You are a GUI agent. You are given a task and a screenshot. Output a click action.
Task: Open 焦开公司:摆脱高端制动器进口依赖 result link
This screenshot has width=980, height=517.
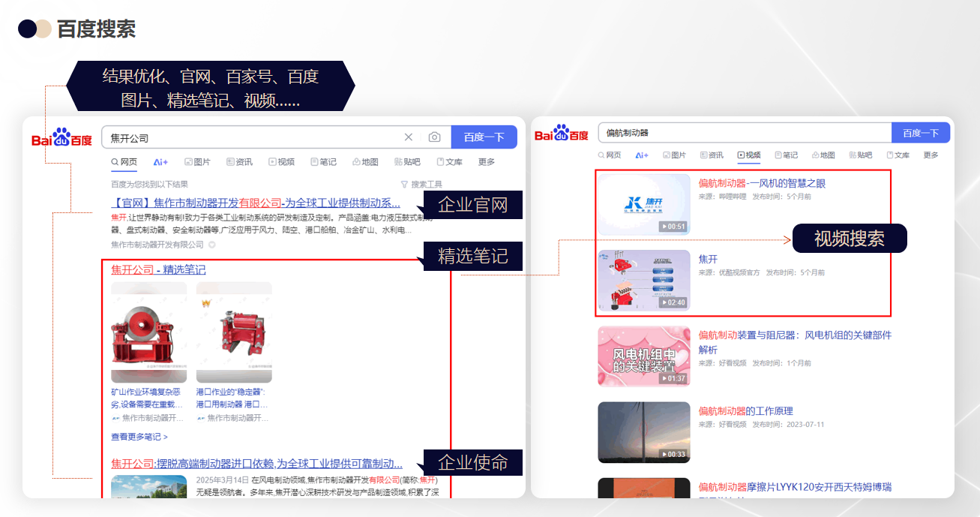click(x=256, y=463)
